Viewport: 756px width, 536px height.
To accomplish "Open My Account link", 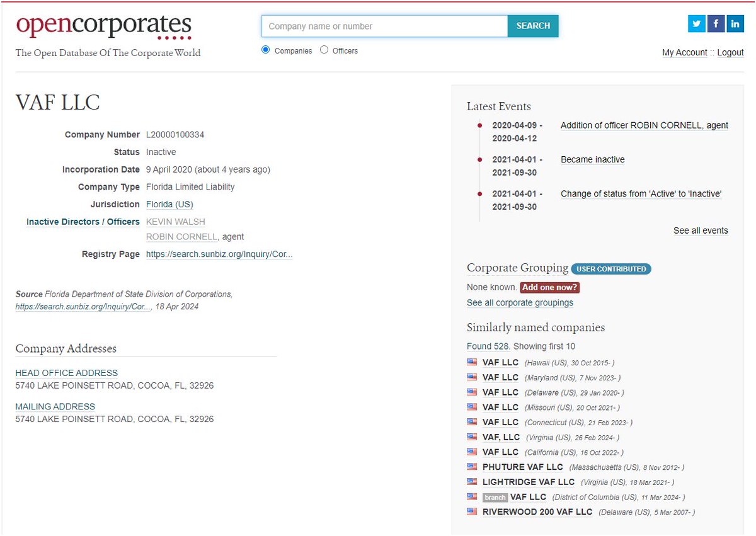I will [685, 52].
